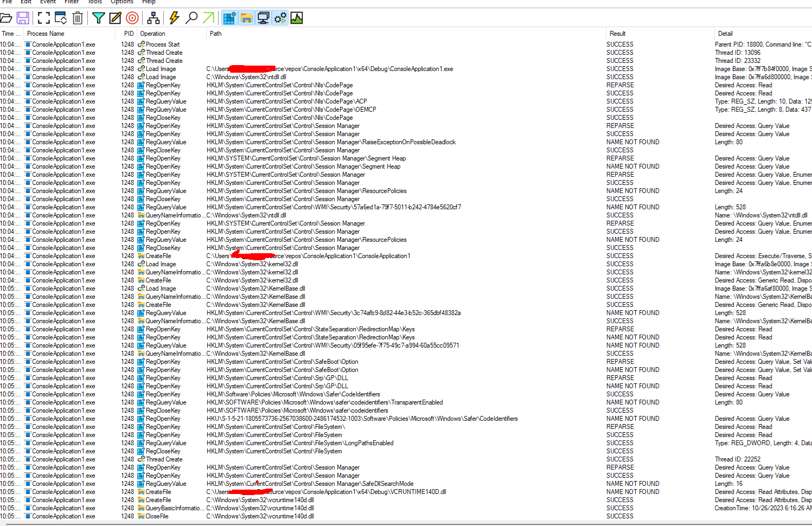The height and width of the screenshot is (526, 812).
Task: Open Find with the magnifier icon
Action: (x=191, y=18)
